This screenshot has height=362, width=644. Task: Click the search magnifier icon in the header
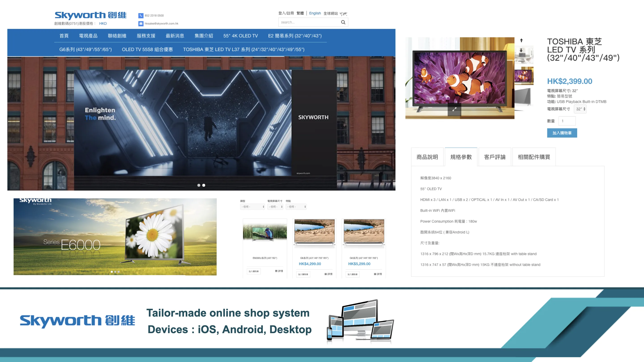tap(343, 22)
